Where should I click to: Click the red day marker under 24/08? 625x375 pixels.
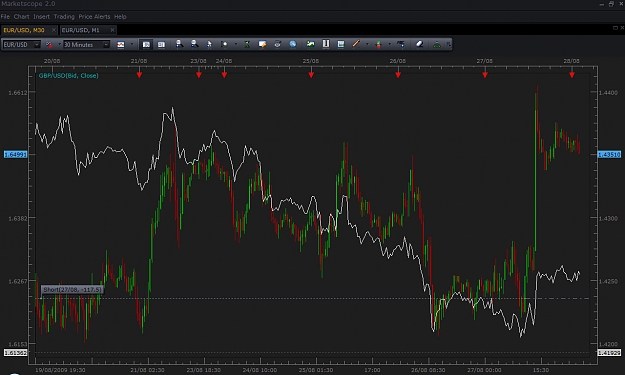224,75
